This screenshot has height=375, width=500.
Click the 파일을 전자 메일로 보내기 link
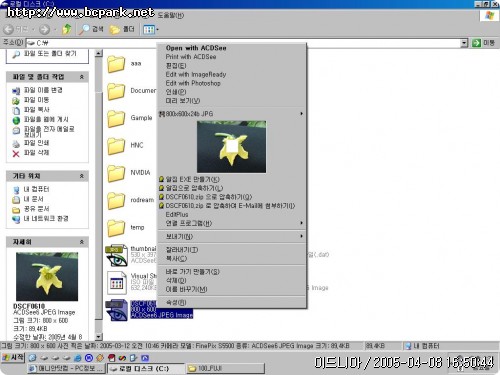click(43, 131)
